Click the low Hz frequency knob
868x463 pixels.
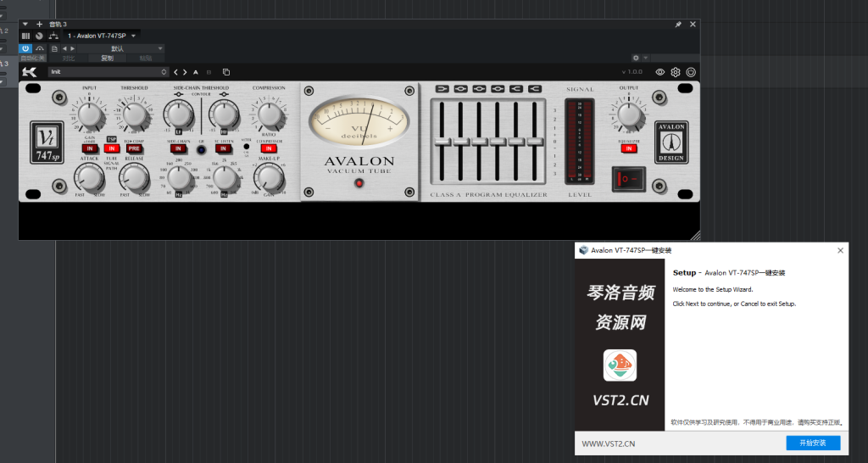coord(179,178)
